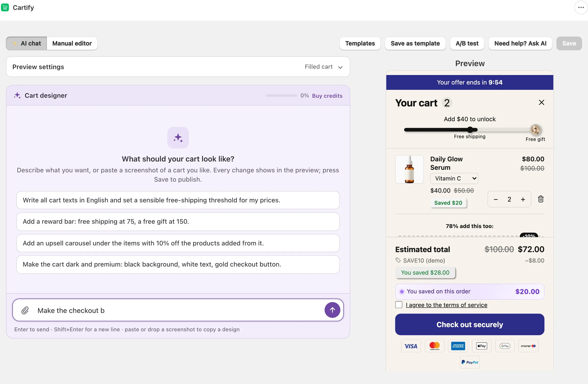Image resolution: width=588 pixels, height=384 pixels.
Task: Expand the Filled cart preview dropdown
Action: 323,67
